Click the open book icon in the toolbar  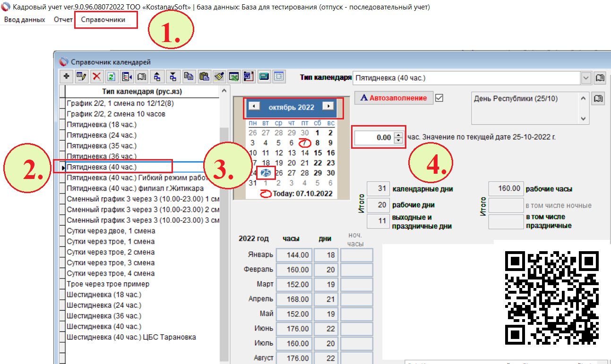tap(141, 76)
